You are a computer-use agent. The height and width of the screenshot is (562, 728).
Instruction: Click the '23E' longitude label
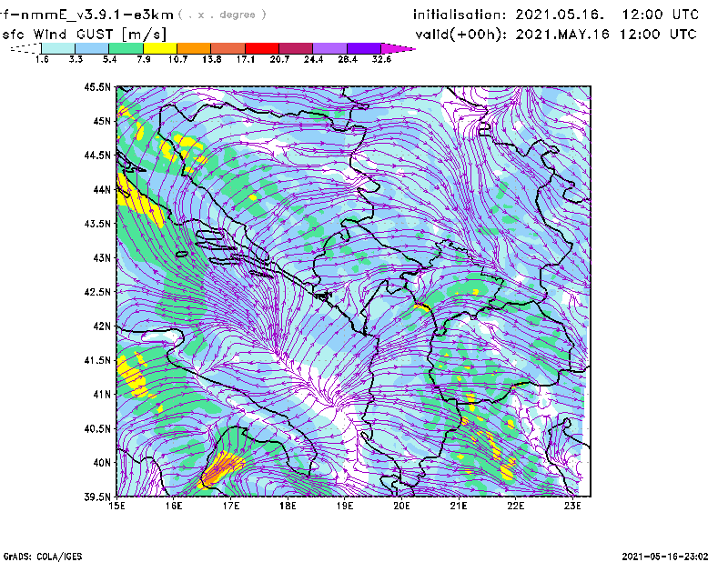click(x=572, y=506)
